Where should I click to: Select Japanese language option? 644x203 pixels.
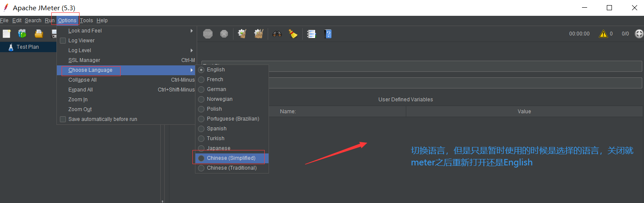tap(232, 148)
